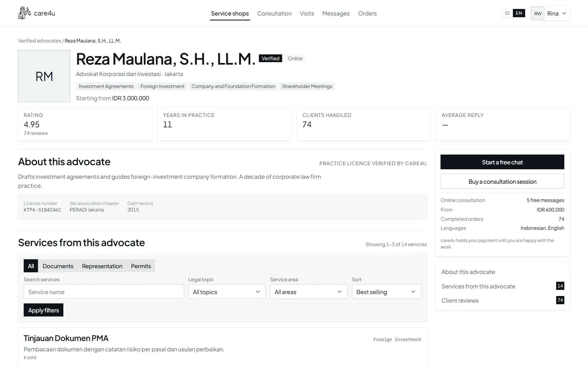Follow the Verified advocates breadcrumb link
This screenshot has height=368, width=588.
click(x=39, y=41)
